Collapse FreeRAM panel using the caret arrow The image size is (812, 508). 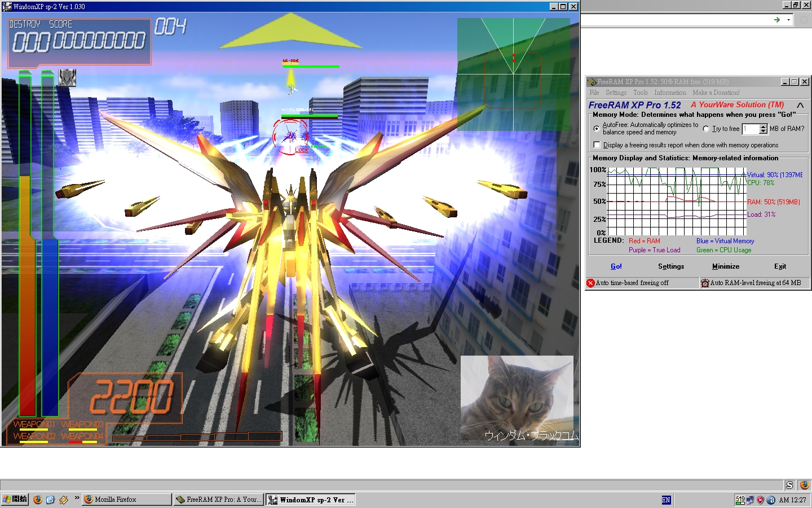pyautogui.click(x=800, y=105)
